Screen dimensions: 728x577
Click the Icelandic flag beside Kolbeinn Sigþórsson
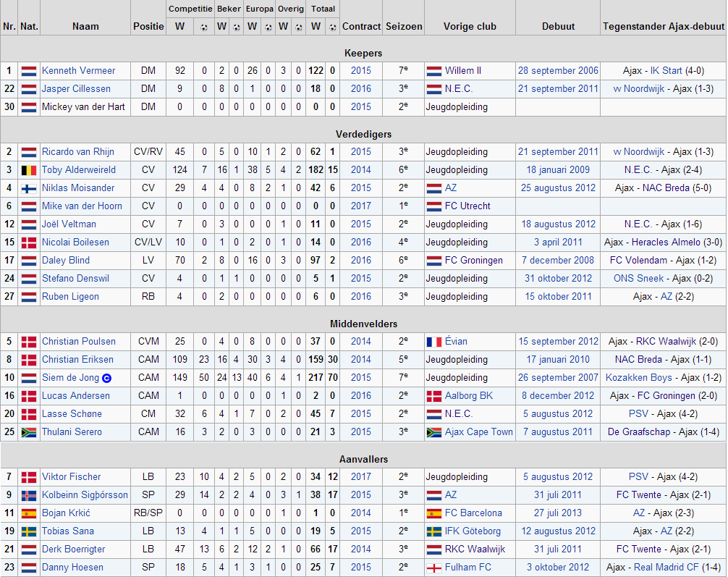coord(29,496)
